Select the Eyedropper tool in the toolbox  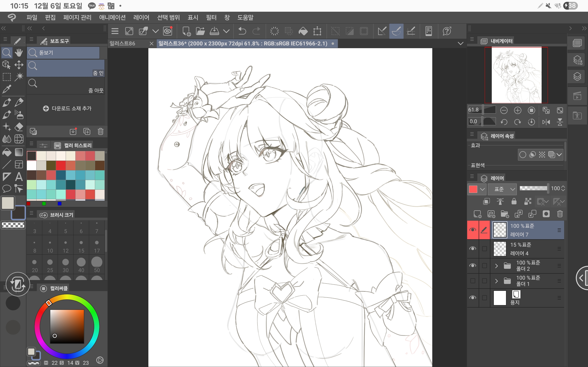coord(7,89)
